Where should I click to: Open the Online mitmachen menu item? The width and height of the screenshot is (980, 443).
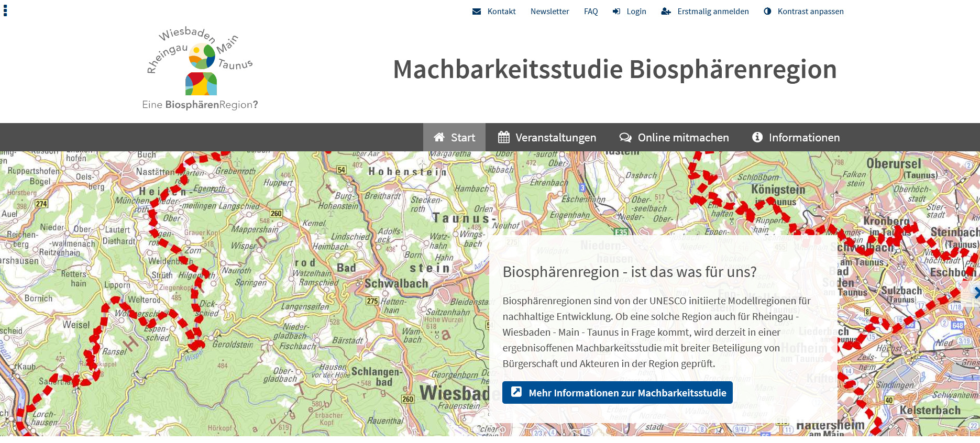pyautogui.click(x=682, y=137)
